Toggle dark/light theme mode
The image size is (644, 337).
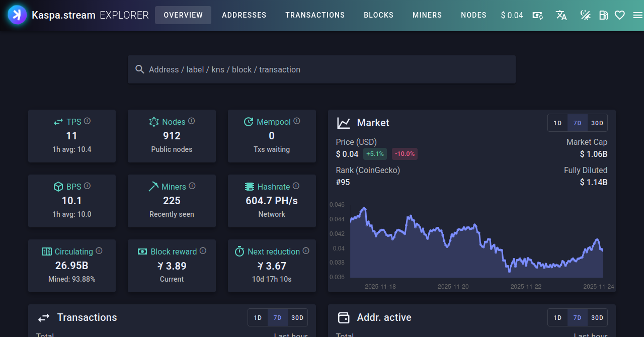[x=585, y=15]
